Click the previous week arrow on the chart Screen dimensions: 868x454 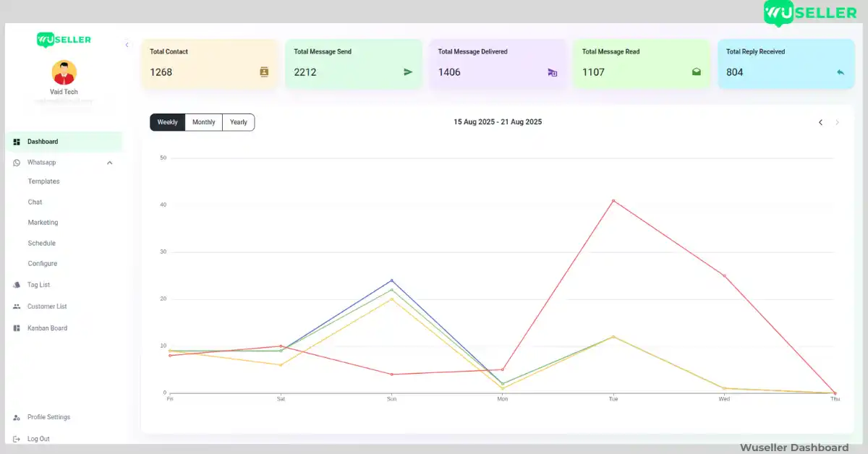click(820, 122)
